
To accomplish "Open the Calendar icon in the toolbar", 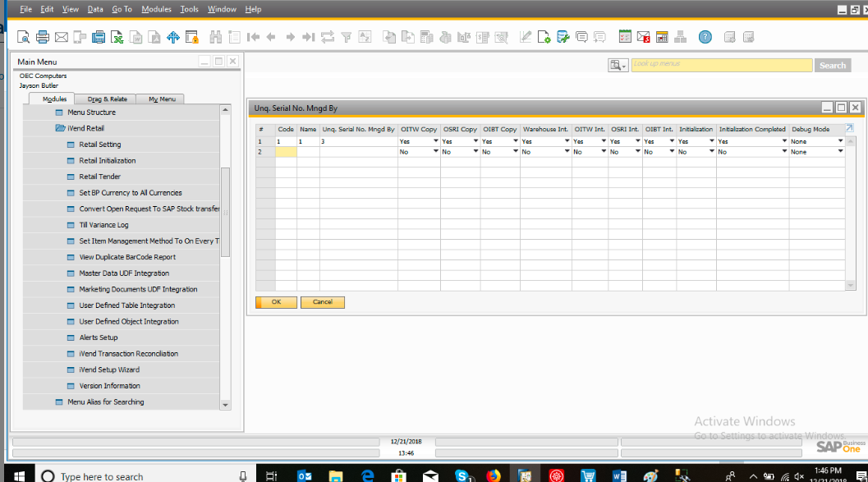I will tap(662, 37).
